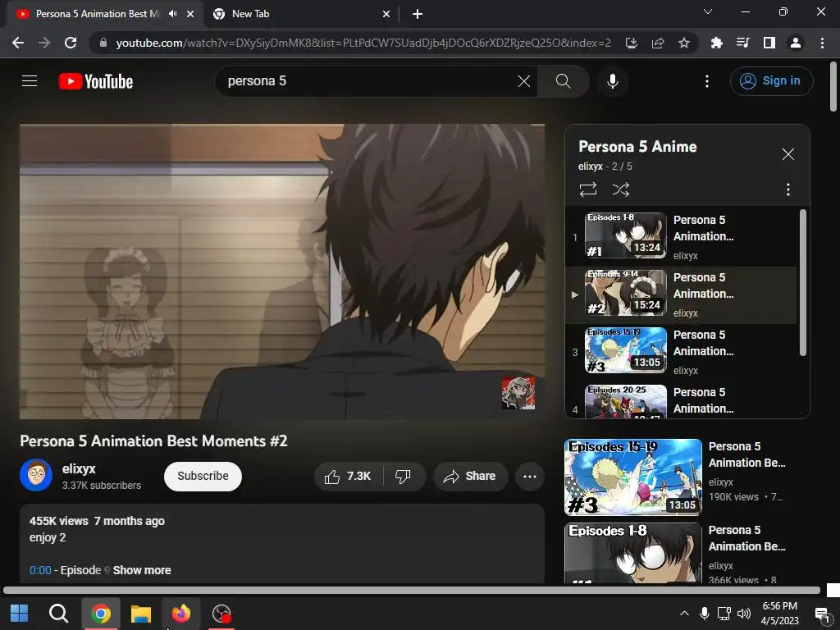Open recommended video Episodes 1-8 thumbnail
This screenshot has width=840, height=630.
[633, 553]
